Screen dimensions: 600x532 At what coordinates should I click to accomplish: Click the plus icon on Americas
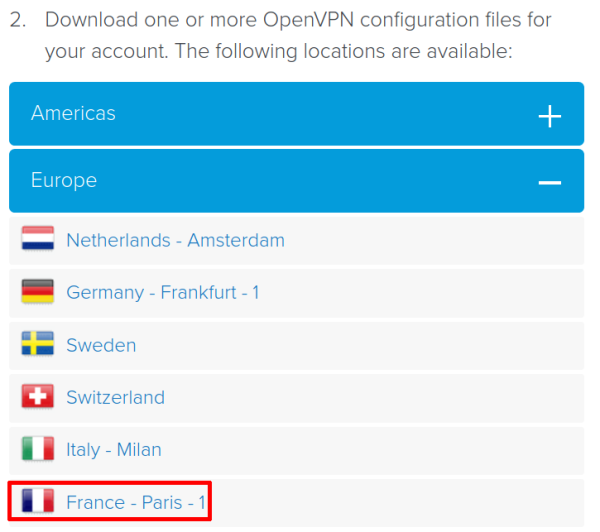549,116
